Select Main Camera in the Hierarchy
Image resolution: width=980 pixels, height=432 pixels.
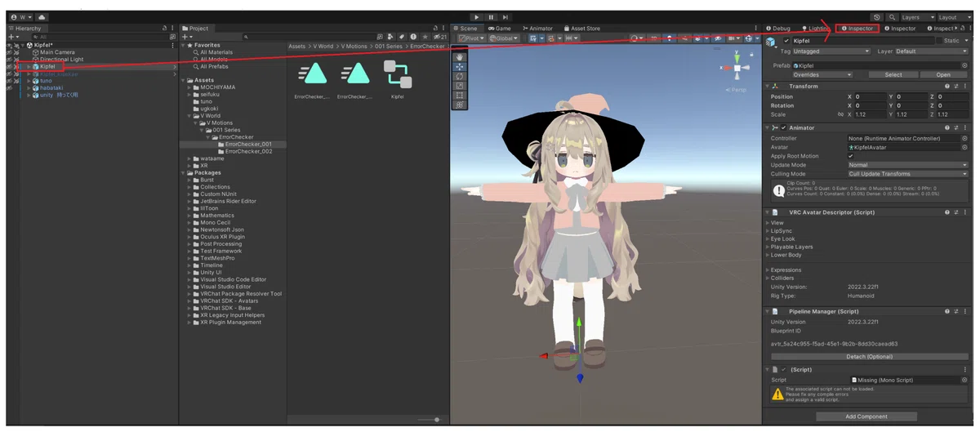(x=57, y=52)
